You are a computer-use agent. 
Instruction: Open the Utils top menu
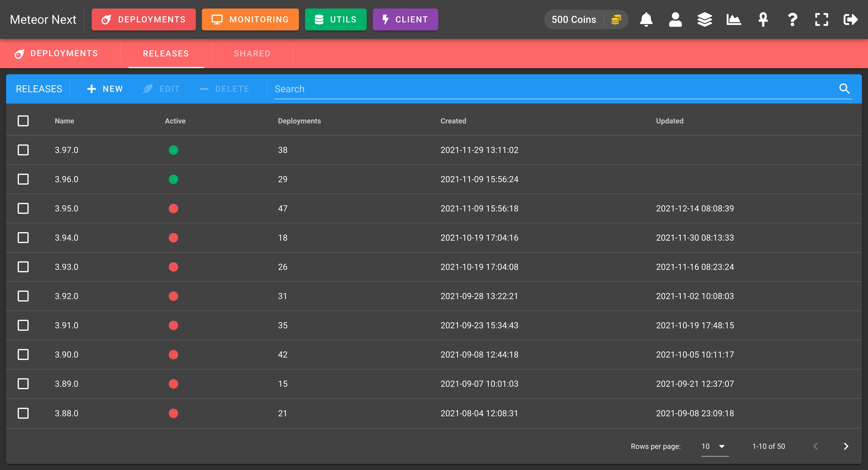coord(336,19)
